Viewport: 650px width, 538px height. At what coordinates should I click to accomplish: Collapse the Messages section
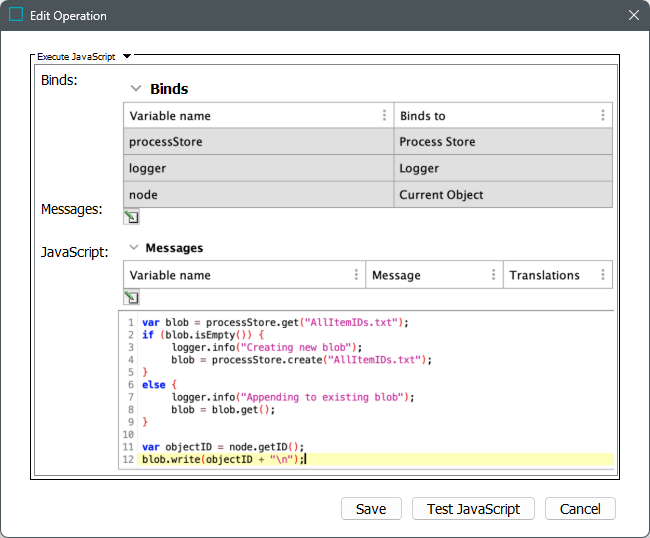tap(132, 248)
